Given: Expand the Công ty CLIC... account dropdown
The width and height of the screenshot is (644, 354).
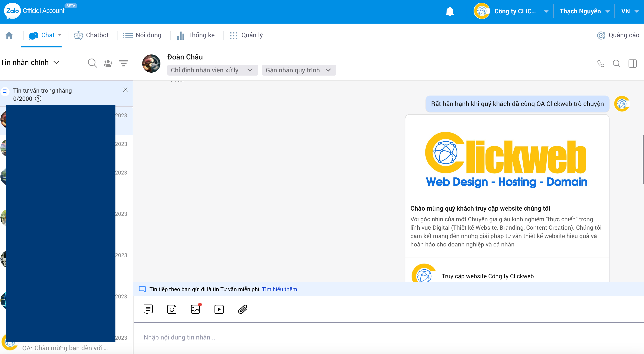Looking at the screenshot, I should click(546, 12).
